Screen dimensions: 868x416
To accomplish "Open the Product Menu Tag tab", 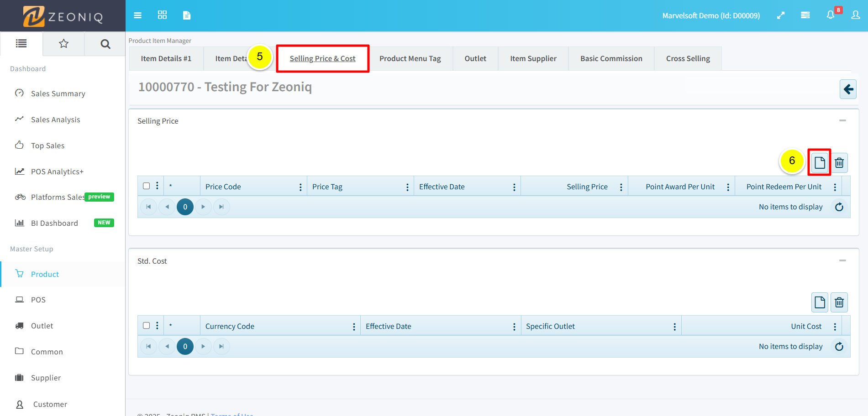I will [410, 58].
